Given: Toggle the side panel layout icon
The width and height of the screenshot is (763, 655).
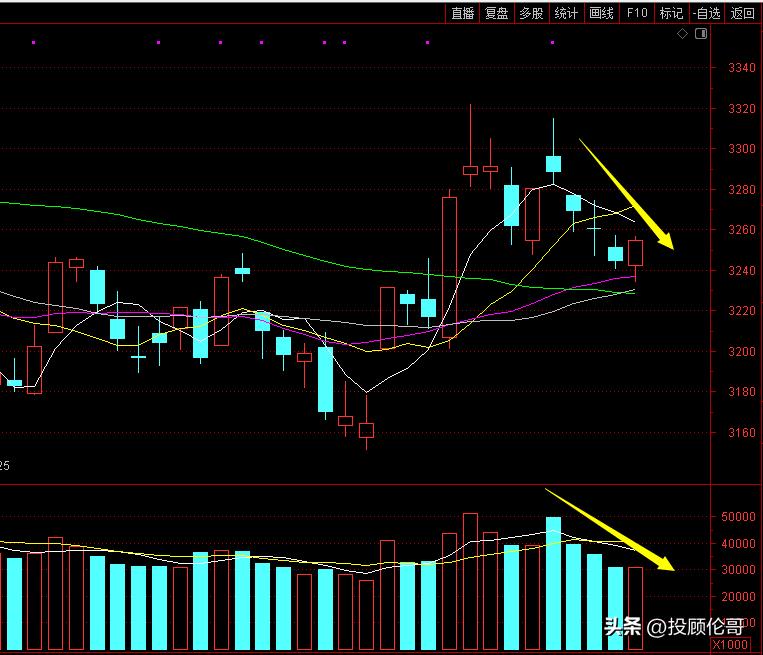Looking at the screenshot, I should [701, 34].
